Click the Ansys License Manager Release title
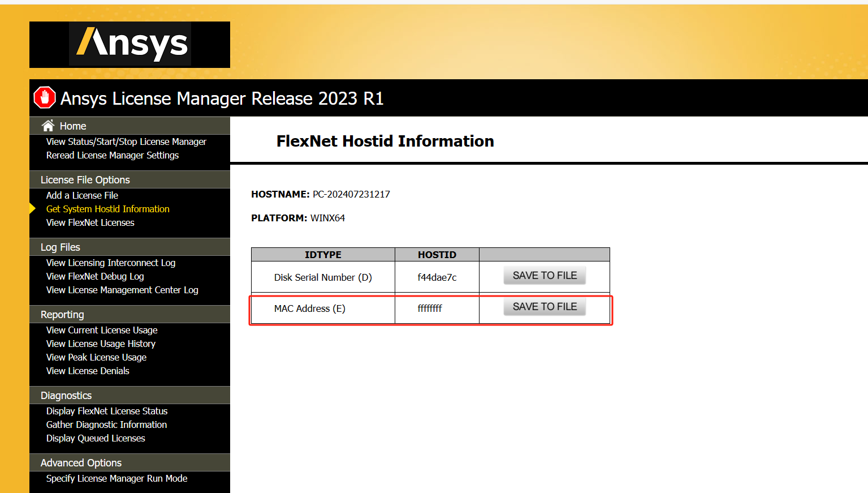The height and width of the screenshot is (493, 868). click(222, 98)
